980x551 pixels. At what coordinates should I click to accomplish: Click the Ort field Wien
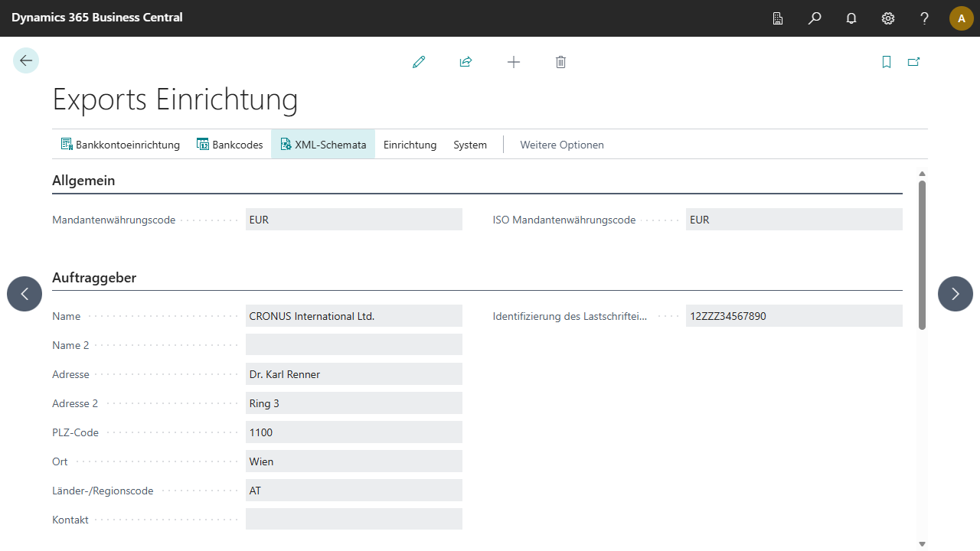pos(354,461)
